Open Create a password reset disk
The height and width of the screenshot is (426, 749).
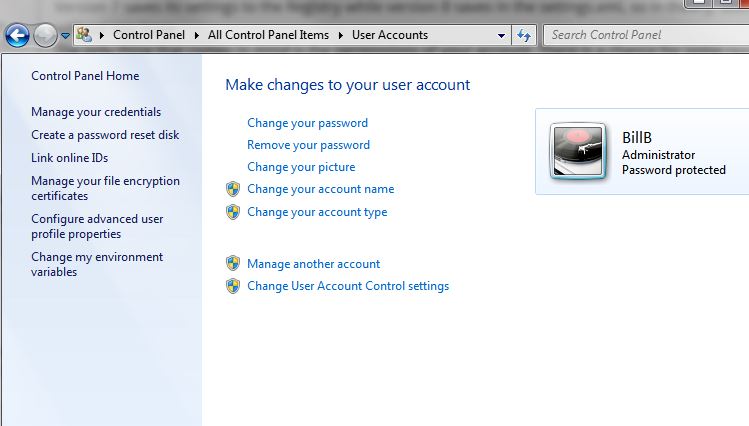(105, 135)
